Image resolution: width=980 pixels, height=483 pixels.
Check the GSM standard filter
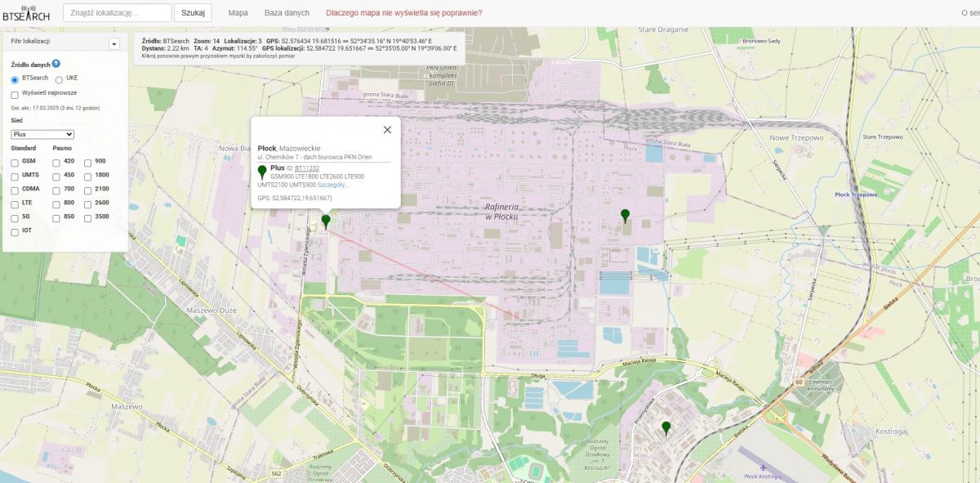click(x=15, y=163)
